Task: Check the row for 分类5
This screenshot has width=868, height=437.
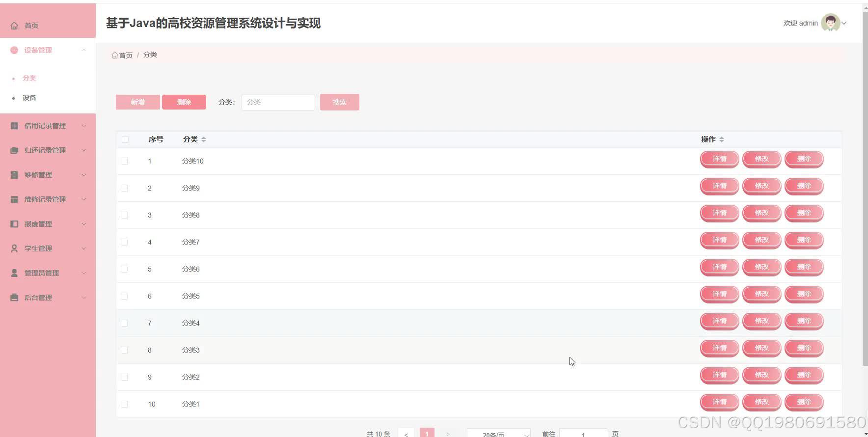Action: pos(124,296)
